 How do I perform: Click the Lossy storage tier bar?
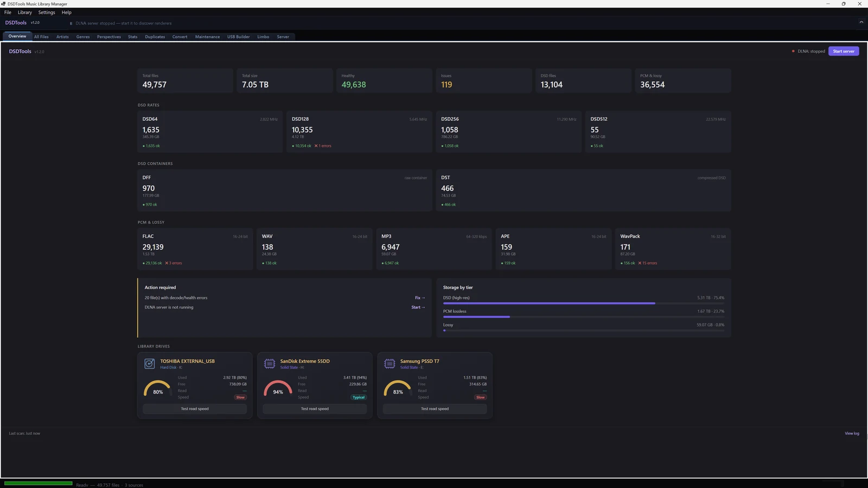pos(584,330)
